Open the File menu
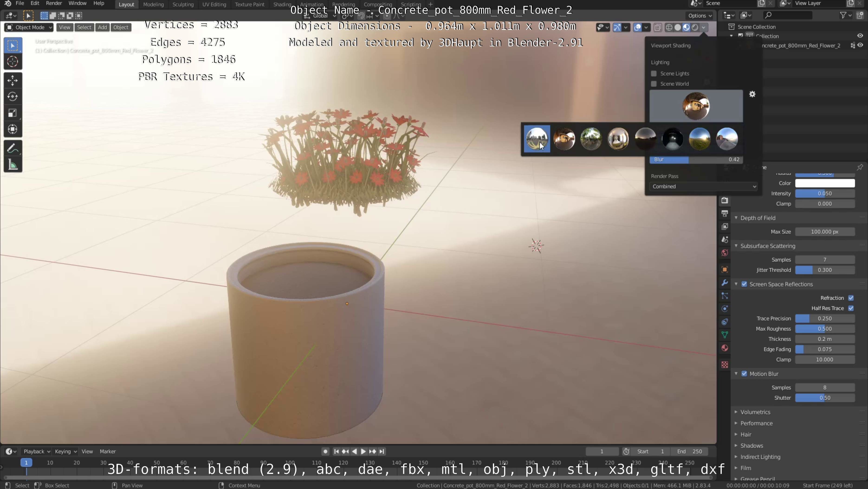The image size is (868, 489). [x=20, y=3]
